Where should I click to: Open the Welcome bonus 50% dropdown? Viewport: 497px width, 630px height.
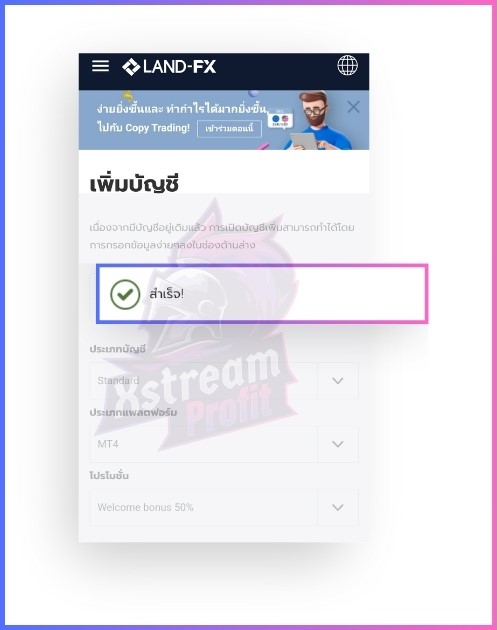(224, 507)
